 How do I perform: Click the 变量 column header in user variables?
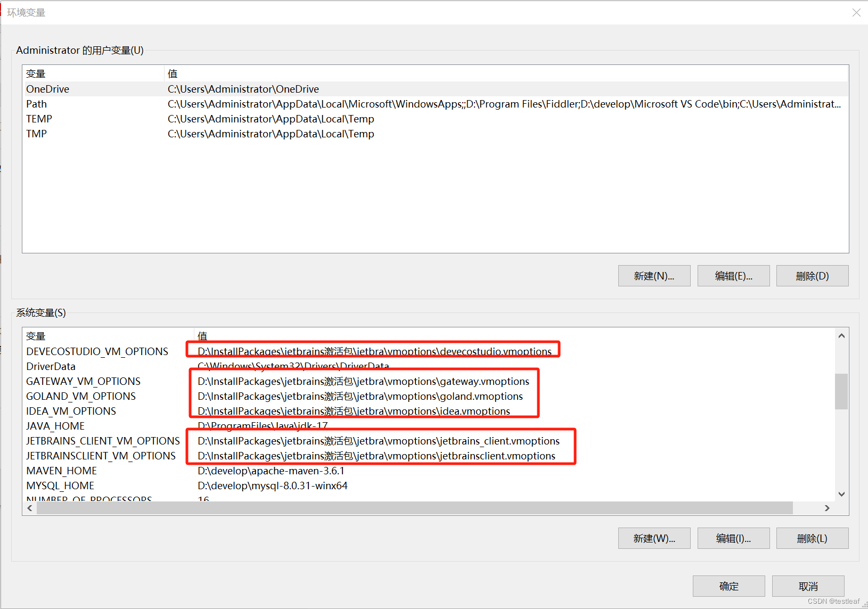93,73
